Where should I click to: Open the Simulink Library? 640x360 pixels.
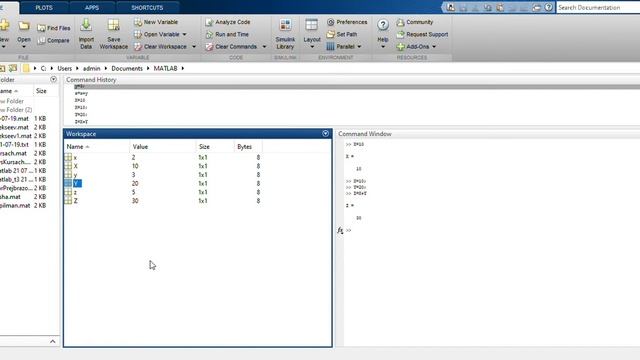[285, 34]
